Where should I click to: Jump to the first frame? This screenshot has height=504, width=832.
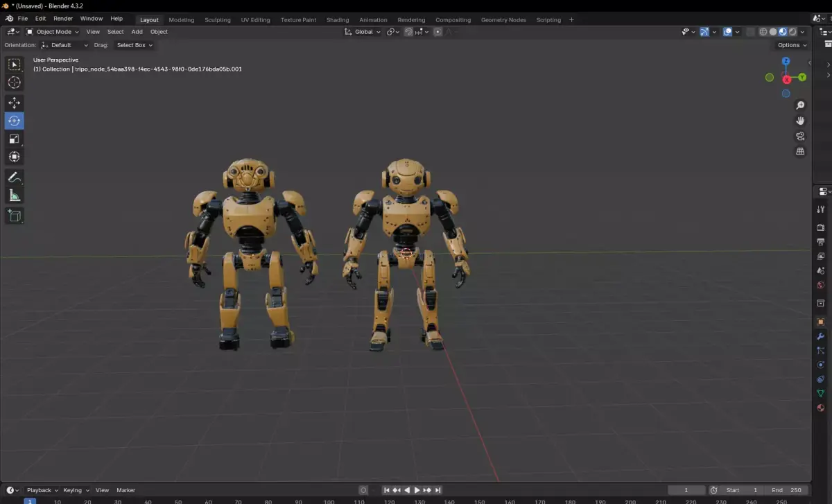[387, 490]
